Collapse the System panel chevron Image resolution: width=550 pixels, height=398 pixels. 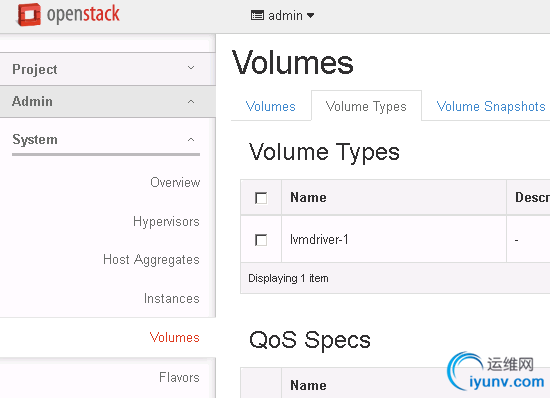(191, 140)
